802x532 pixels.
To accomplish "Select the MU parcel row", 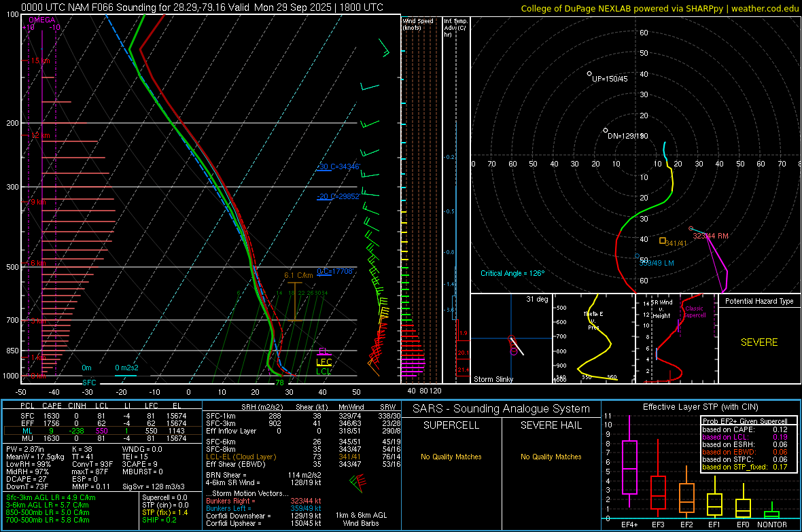I will click(x=103, y=438).
